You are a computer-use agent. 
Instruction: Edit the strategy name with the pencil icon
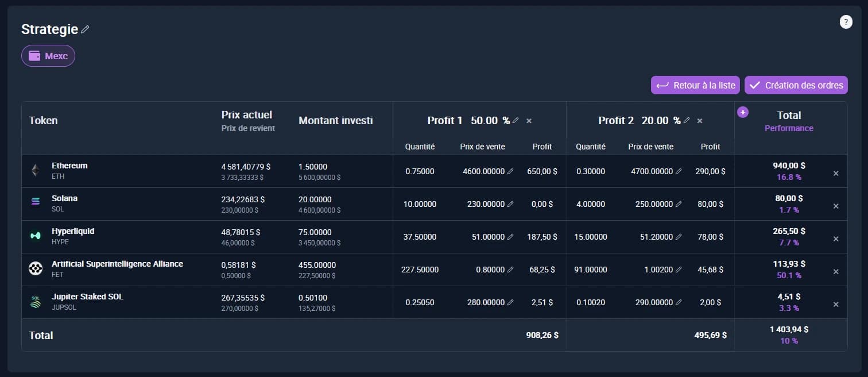click(84, 28)
